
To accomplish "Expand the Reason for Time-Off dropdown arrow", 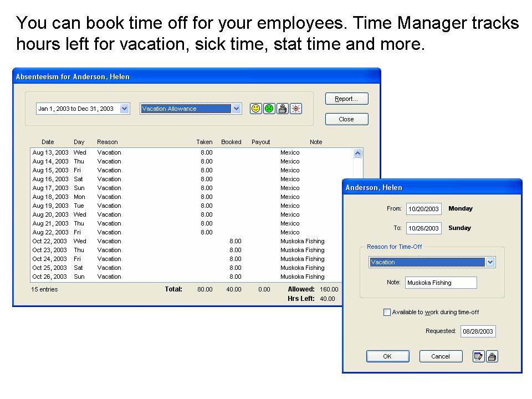I will coord(490,262).
